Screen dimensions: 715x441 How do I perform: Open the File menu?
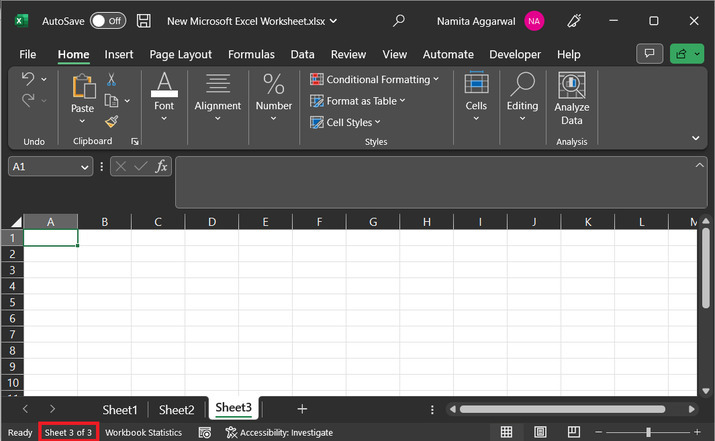27,54
